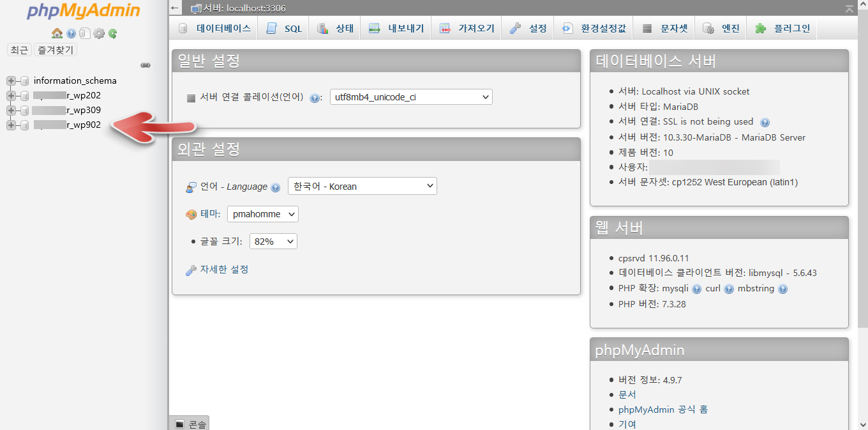Switch to the SQL tab
868x430 pixels.
coord(284,28)
